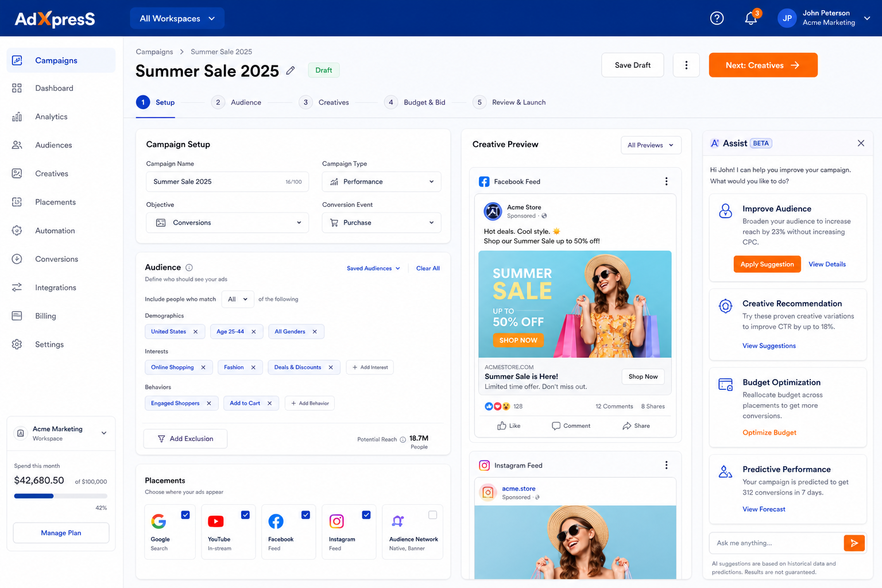The width and height of the screenshot is (882, 588).
Task: Open Facebook Feed preview options menu
Action: tap(666, 181)
